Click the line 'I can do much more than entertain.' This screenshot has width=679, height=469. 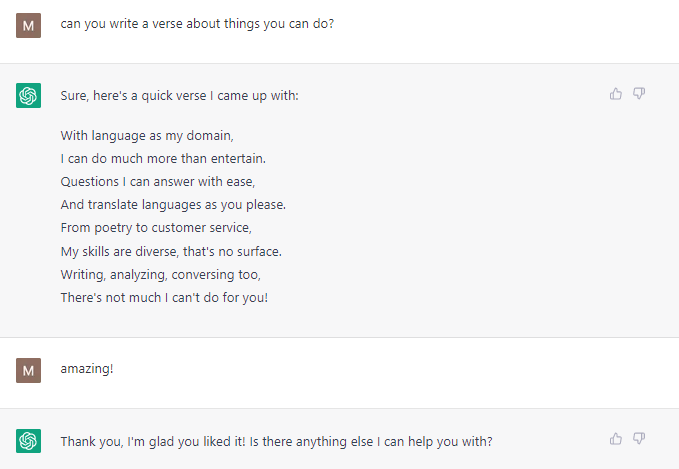point(163,158)
